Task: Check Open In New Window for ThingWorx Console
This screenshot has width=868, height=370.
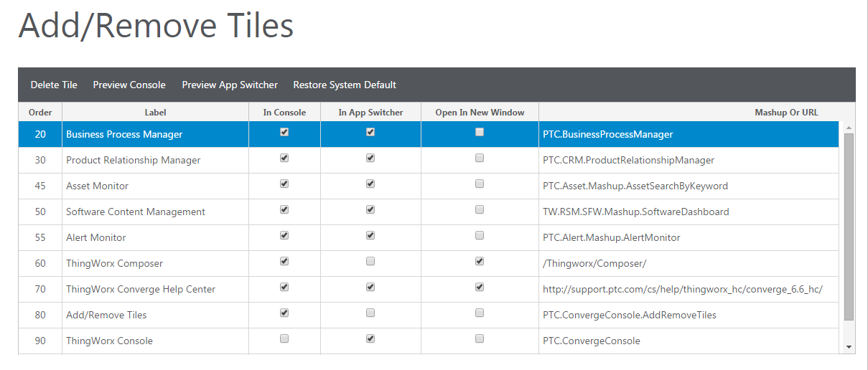Action: point(480,338)
